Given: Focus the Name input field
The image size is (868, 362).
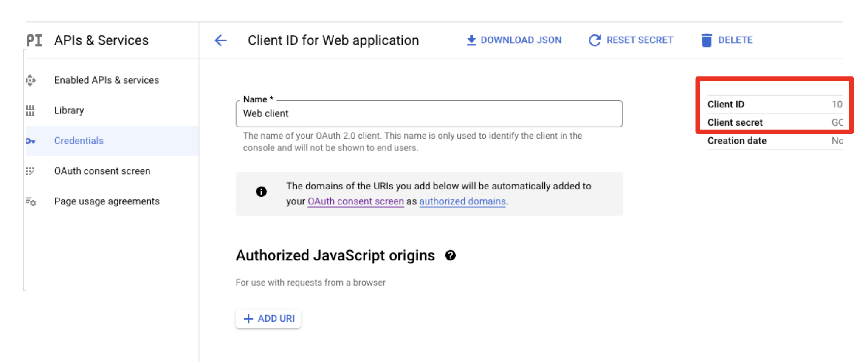Looking at the screenshot, I should (429, 114).
